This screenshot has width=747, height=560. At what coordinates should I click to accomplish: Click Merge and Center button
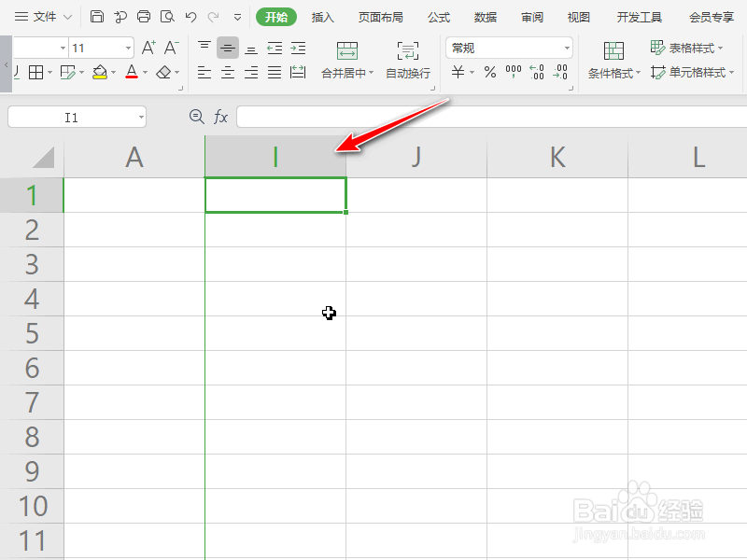[x=347, y=61]
